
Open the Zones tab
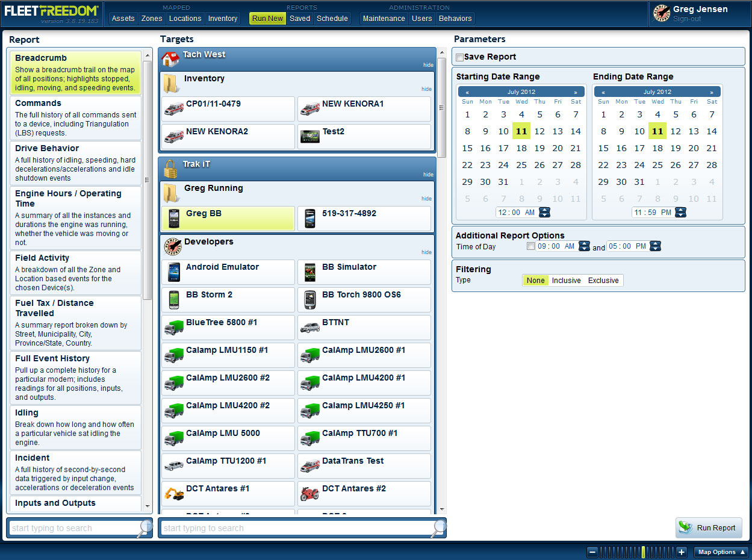point(152,19)
